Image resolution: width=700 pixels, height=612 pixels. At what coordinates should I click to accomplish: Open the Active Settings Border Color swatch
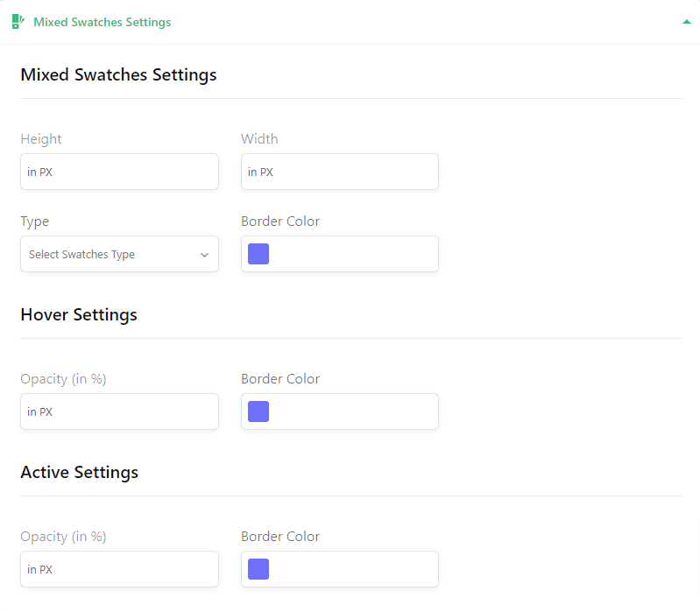click(258, 569)
